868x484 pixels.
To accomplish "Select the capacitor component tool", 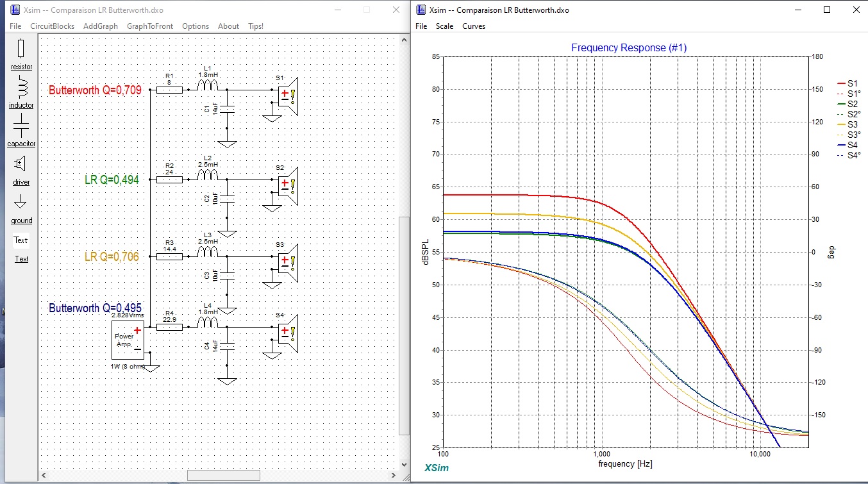I will click(x=21, y=130).
